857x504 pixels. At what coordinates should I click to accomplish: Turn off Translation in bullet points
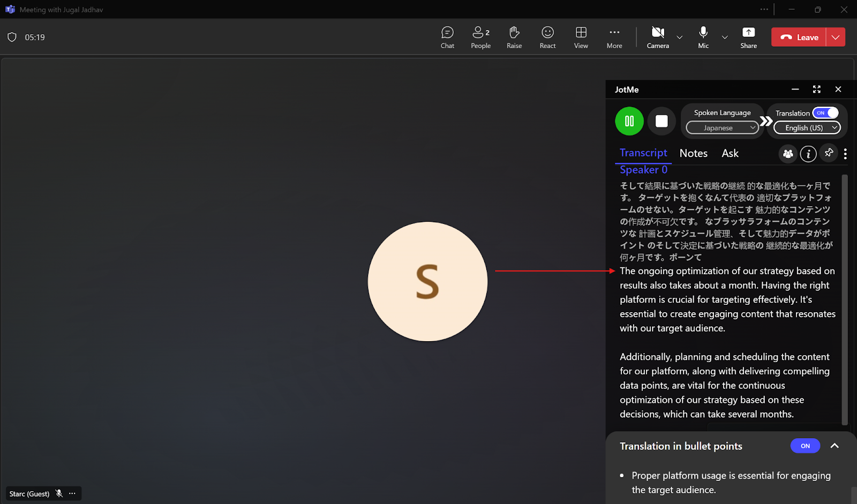click(805, 446)
